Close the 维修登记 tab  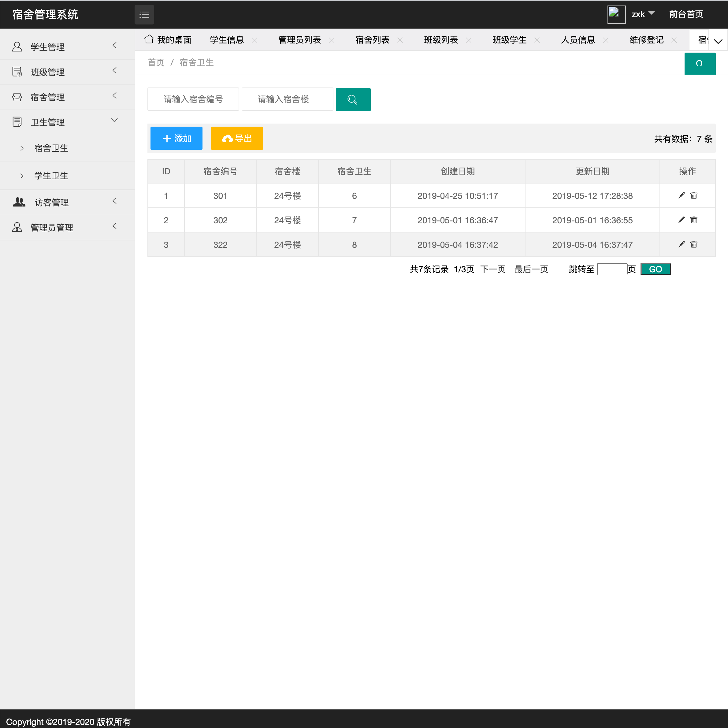pos(674,40)
